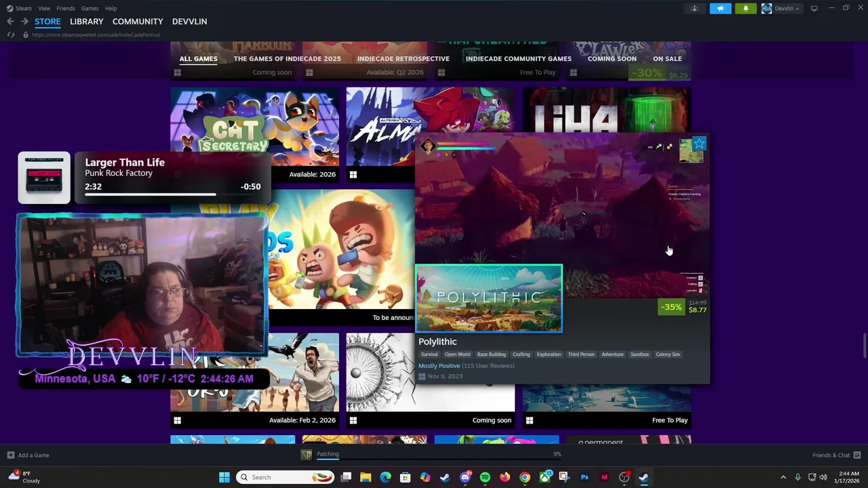Click the Third Person tag
868x488 pixels.
pos(581,354)
